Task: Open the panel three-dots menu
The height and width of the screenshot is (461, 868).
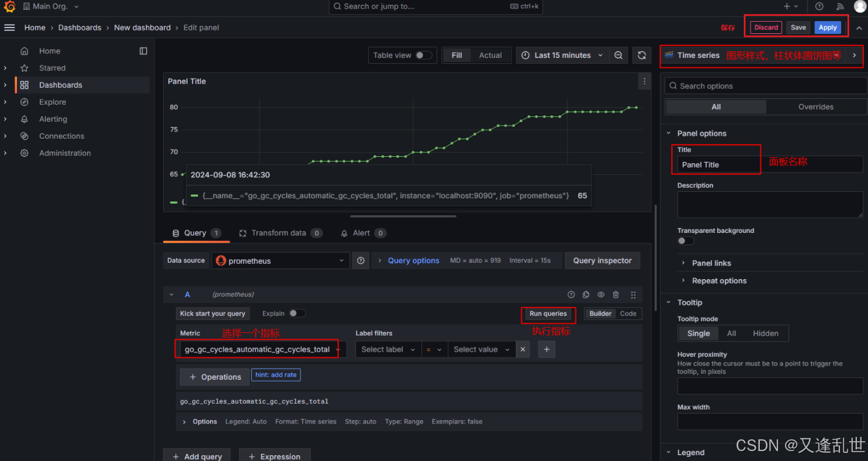Action: coord(644,81)
